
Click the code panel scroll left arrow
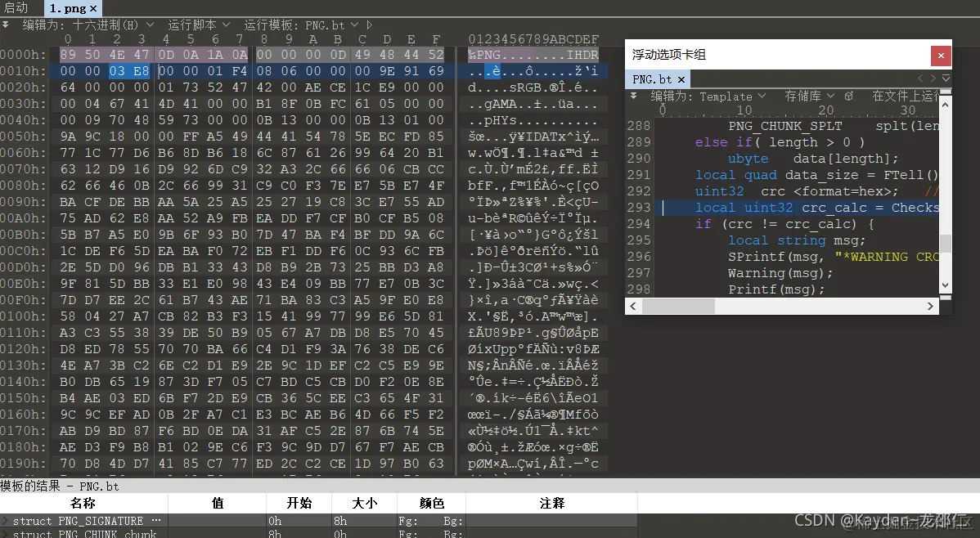pyautogui.click(x=633, y=306)
